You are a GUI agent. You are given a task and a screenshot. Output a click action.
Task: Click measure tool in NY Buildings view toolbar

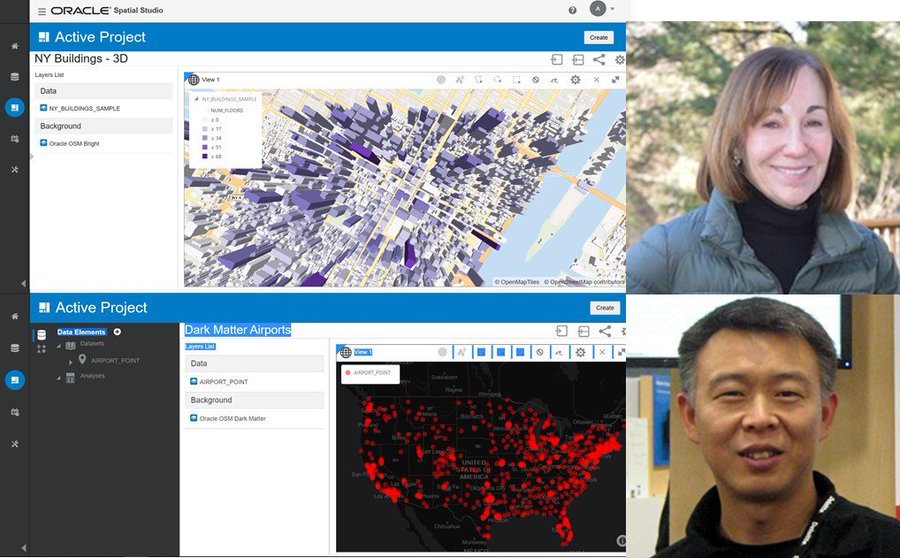(x=554, y=80)
